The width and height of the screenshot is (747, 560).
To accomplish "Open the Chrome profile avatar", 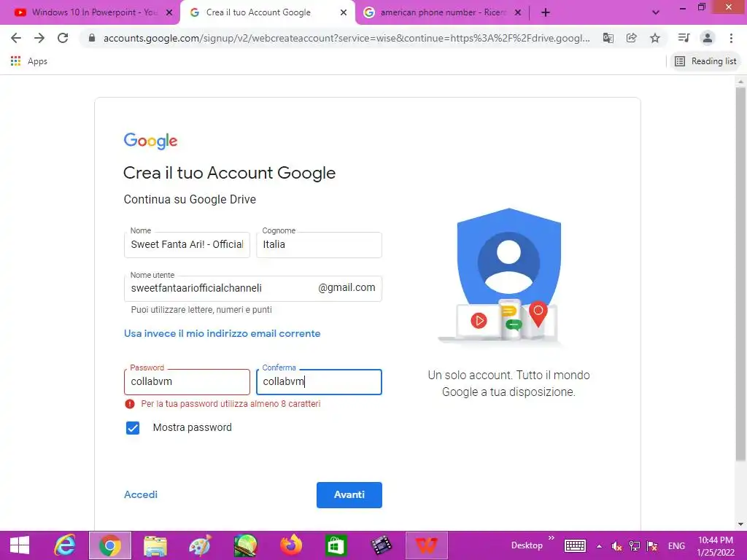I will tap(708, 38).
